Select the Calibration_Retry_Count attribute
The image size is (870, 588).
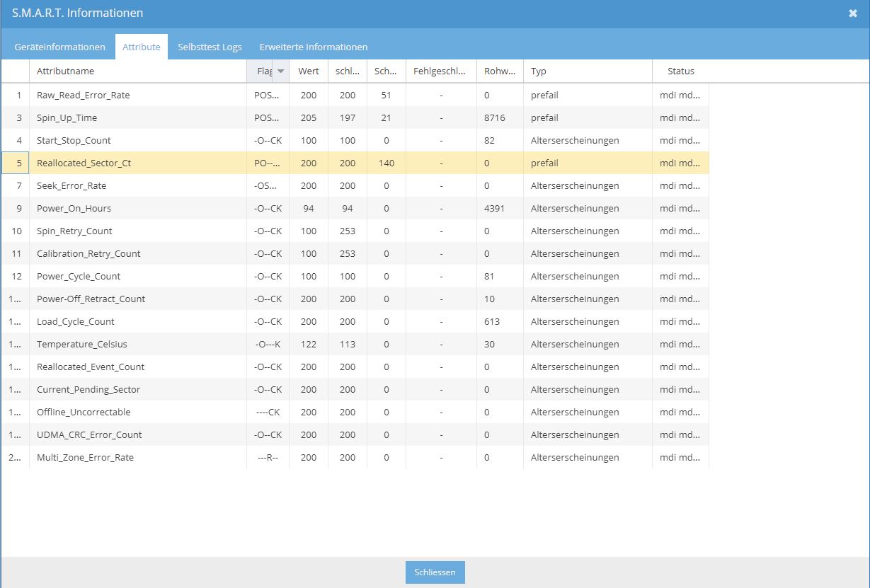click(88, 253)
